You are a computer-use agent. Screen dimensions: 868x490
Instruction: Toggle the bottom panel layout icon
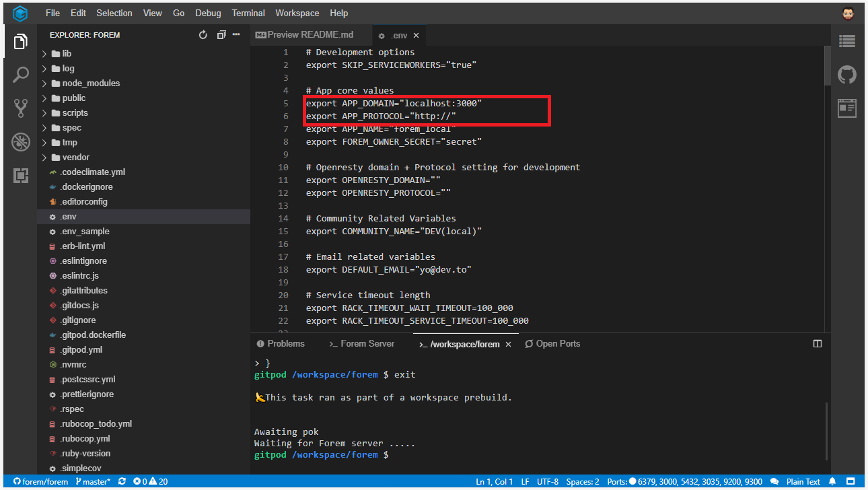818,343
